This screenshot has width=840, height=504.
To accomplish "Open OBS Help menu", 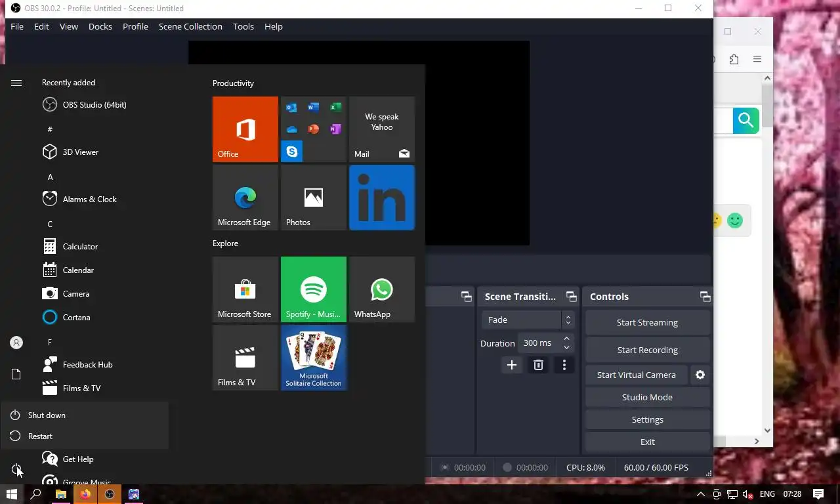I will (274, 26).
